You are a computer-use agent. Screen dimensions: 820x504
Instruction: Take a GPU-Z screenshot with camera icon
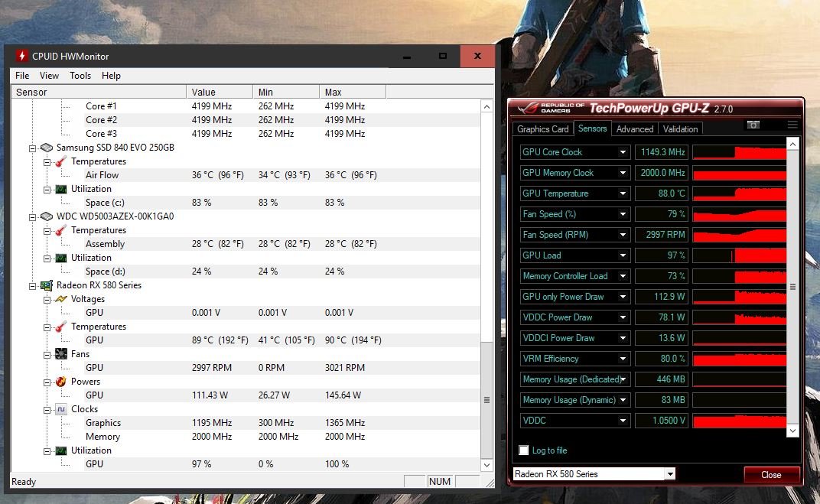click(x=753, y=125)
